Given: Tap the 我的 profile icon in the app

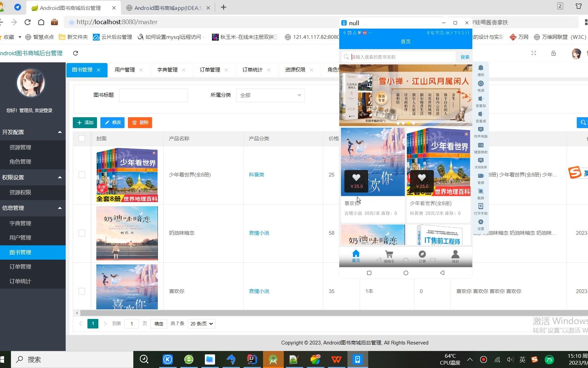Looking at the screenshot, I should 455,256.
